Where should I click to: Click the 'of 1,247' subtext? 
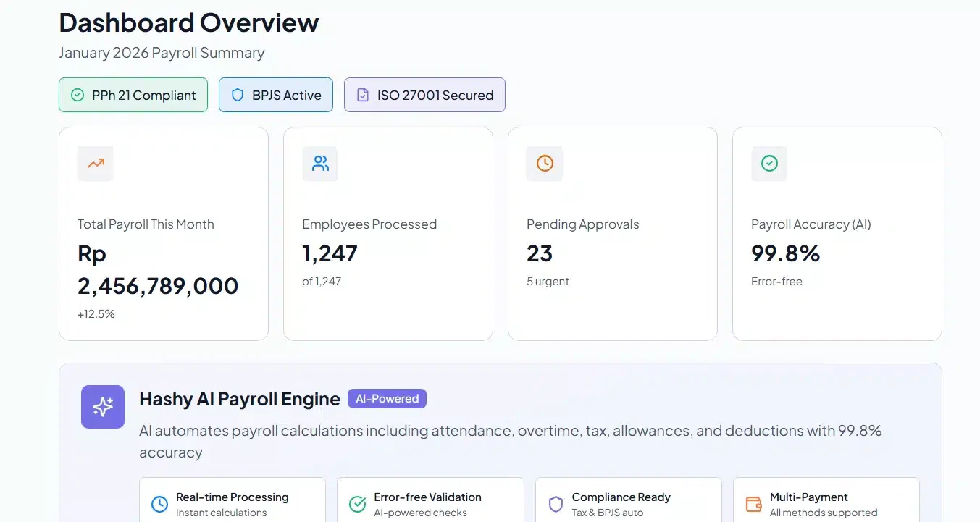click(x=322, y=282)
